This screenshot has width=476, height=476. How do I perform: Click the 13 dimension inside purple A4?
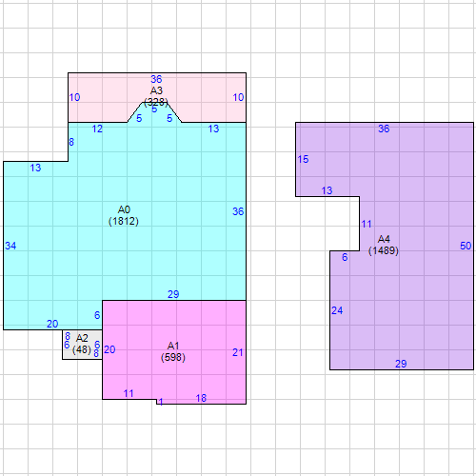click(x=327, y=190)
